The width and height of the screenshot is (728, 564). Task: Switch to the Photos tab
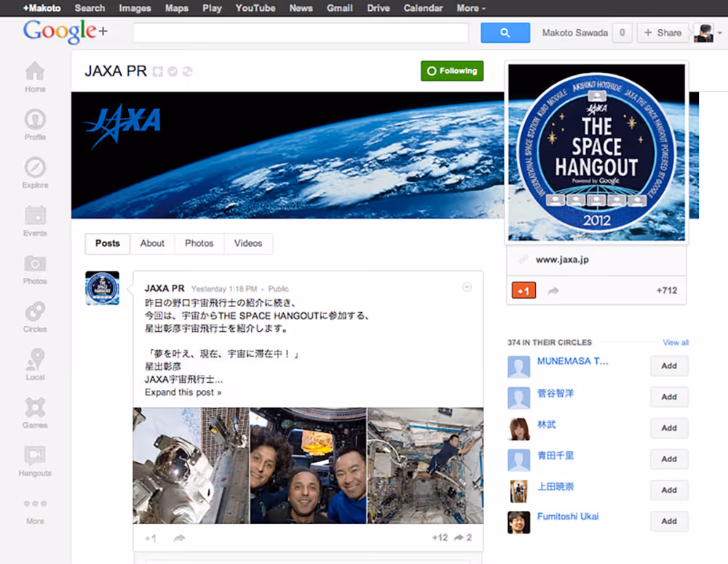pyautogui.click(x=199, y=243)
